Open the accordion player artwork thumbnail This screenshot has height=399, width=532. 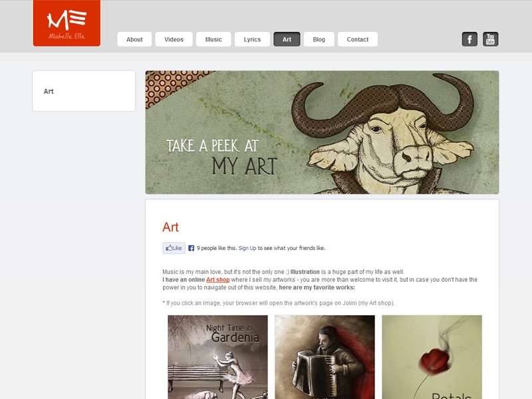pos(325,357)
